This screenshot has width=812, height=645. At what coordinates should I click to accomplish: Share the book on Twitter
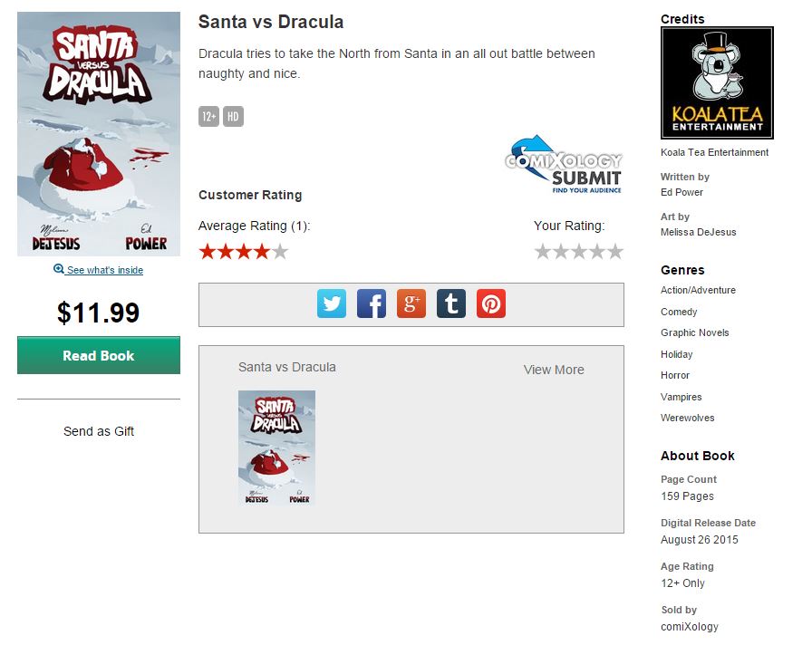point(332,303)
